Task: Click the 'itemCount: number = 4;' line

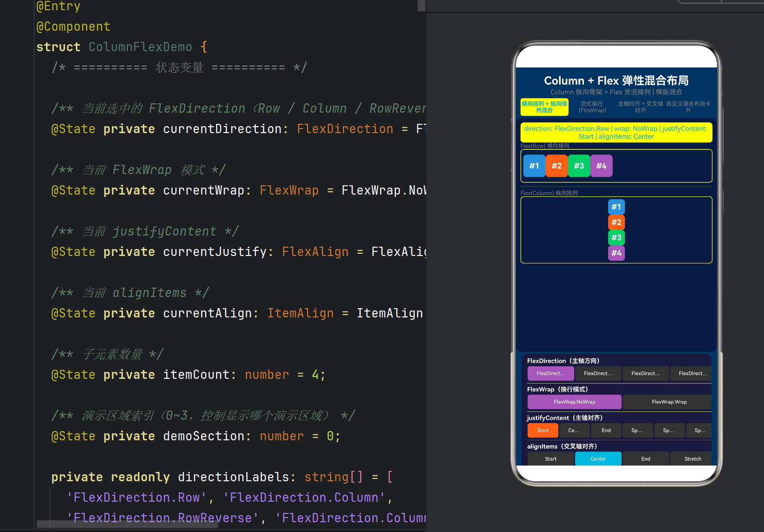Action: [x=188, y=375]
